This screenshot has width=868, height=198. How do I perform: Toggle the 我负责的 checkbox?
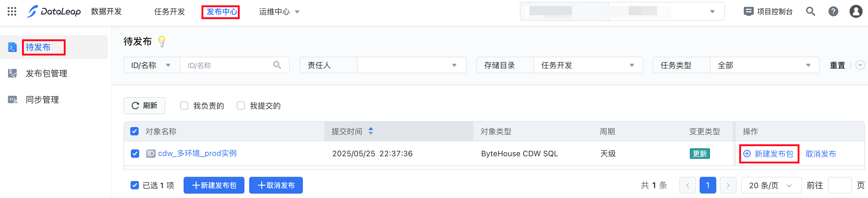pos(184,106)
